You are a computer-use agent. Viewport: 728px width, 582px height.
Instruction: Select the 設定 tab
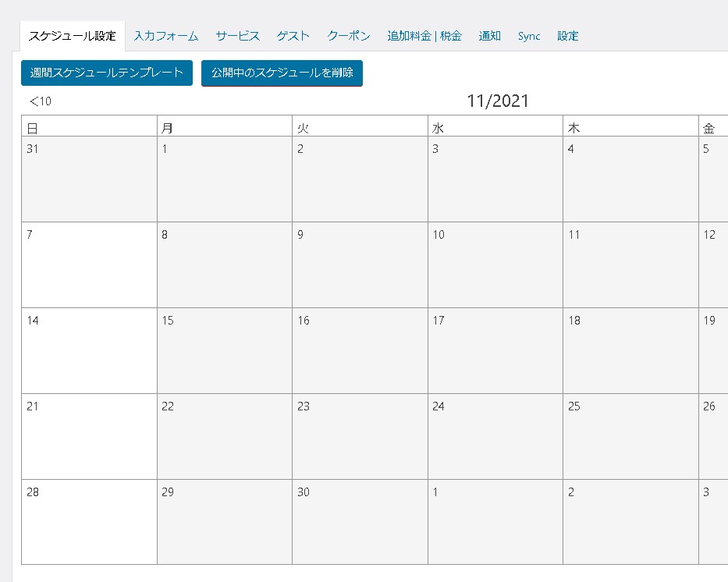[x=568, y=36]
